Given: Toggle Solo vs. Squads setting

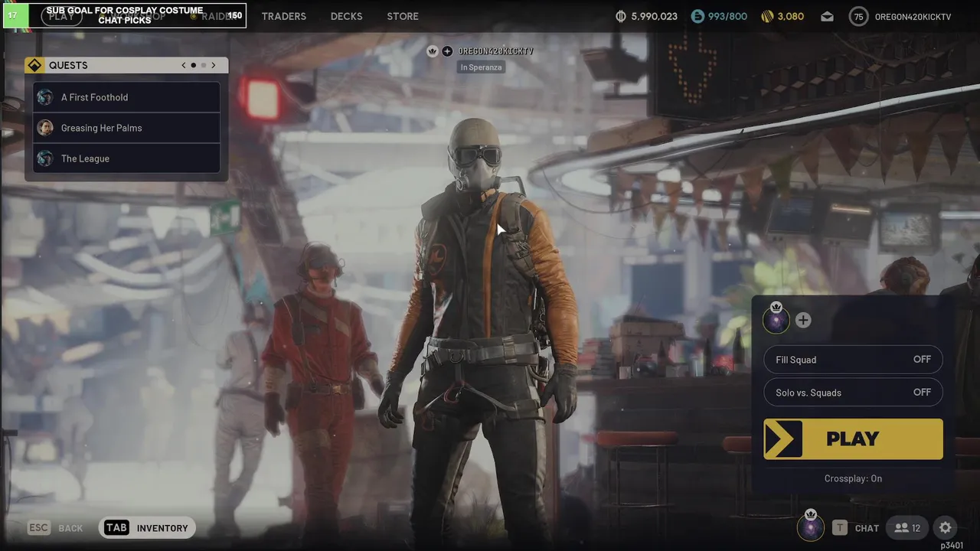Looking at the screenshot, I should tap(853, 393).
